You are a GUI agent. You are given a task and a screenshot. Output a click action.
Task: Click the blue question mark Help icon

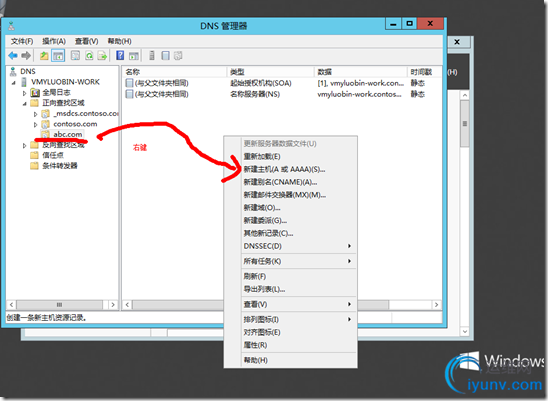120,55
